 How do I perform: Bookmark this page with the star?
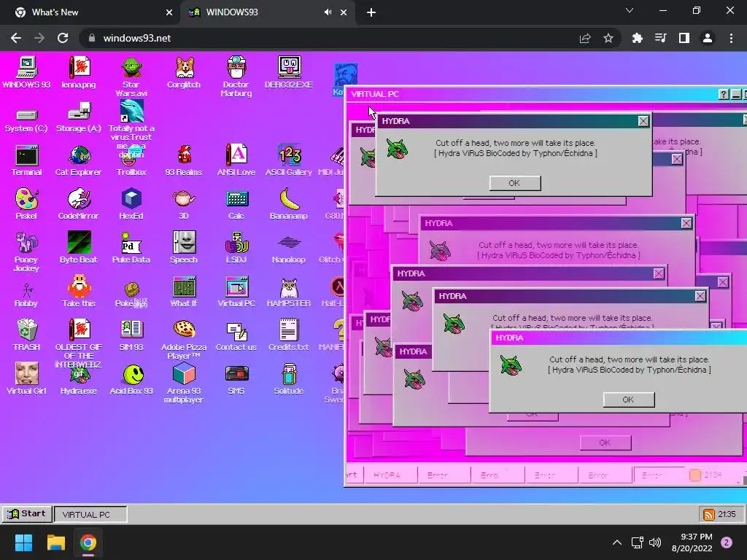pyautogui.click(x=608, y=38)
